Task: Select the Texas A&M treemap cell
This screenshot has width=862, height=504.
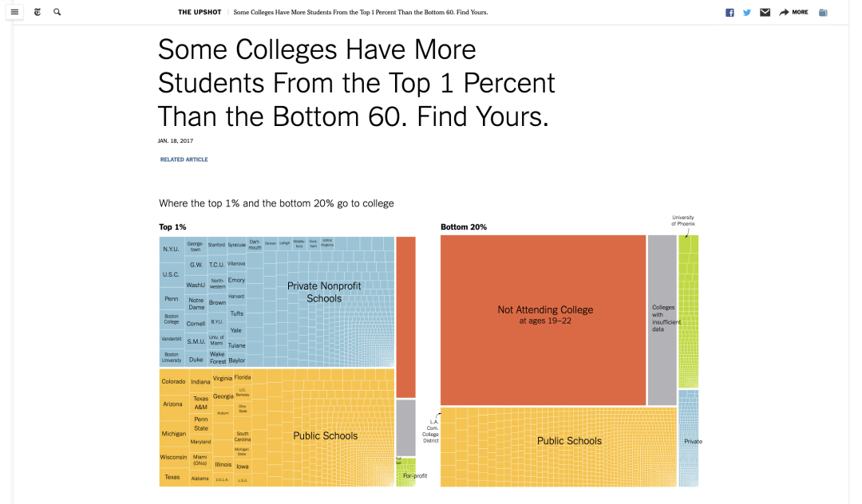Action: click(200, 403)
